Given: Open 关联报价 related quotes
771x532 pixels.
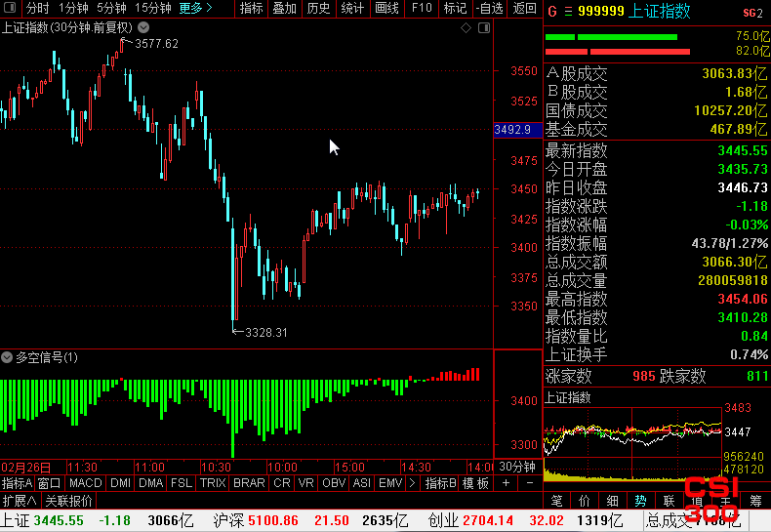Looking at the screenshot, I should pos(69,501).
